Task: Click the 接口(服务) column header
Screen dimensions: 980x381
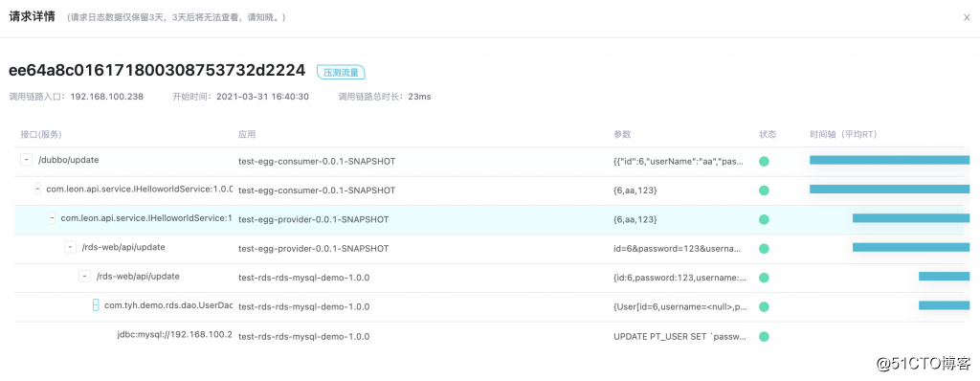Action: 40,135
